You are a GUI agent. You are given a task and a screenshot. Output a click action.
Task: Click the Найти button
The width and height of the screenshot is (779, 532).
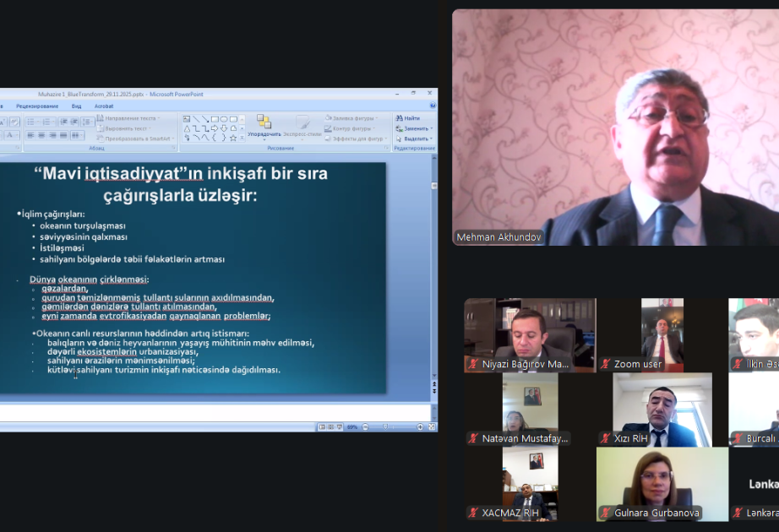click(408, 118)
